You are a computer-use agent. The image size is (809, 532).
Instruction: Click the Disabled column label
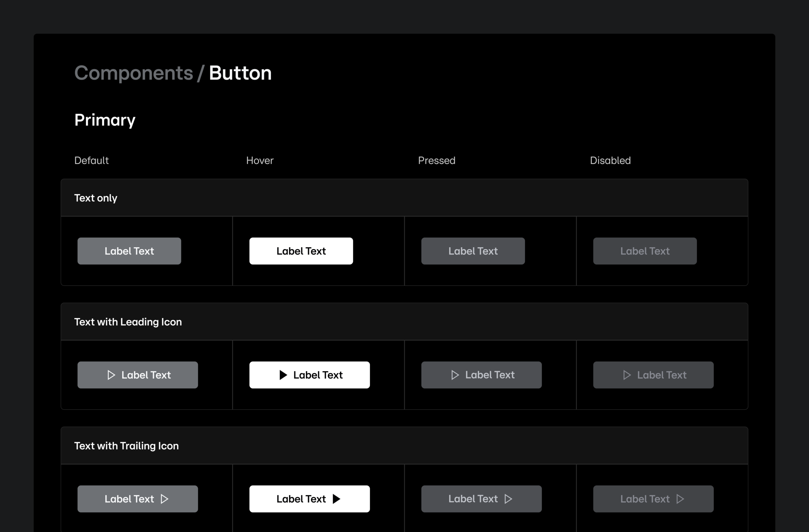610,161
